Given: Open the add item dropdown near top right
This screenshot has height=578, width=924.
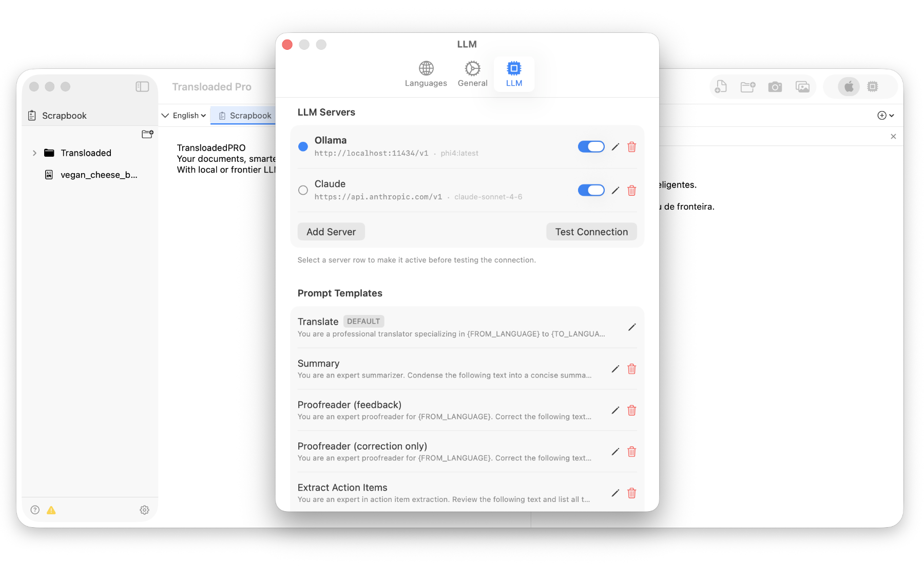Looking at the screenshot, I should 885,115.
